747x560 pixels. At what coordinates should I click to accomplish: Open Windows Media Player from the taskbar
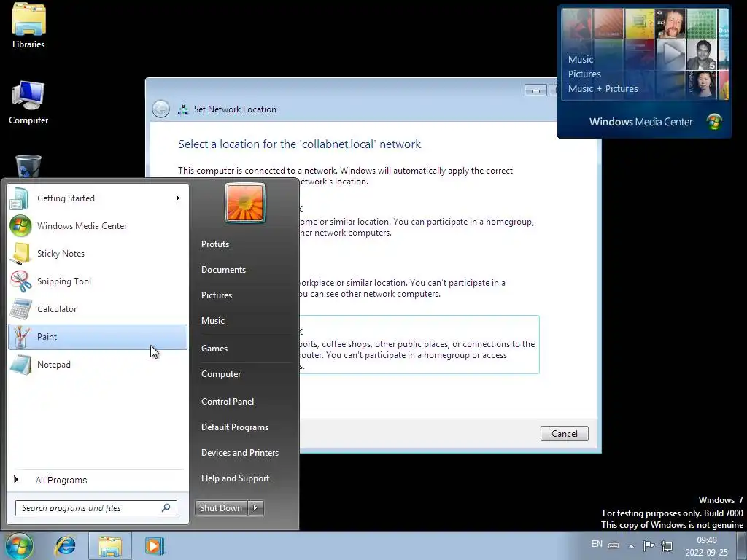tap(155, 545)
